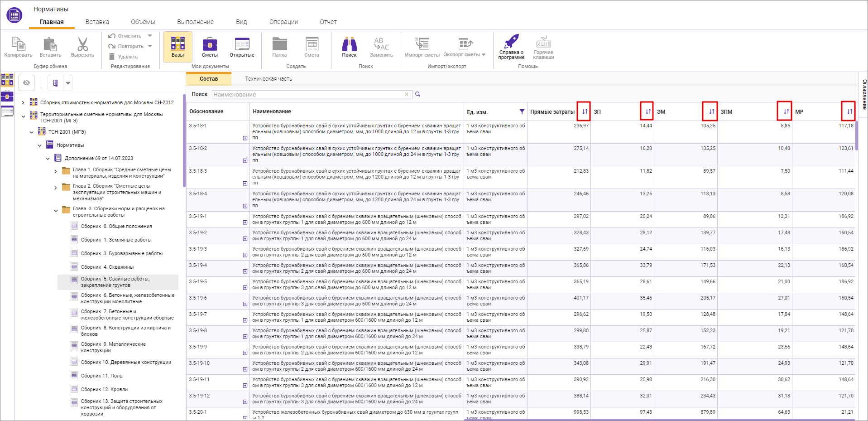868x421 pixels.
Task: Collapse the Дополнение 69 от 14.07.2023 node
Action: (48, 159)
